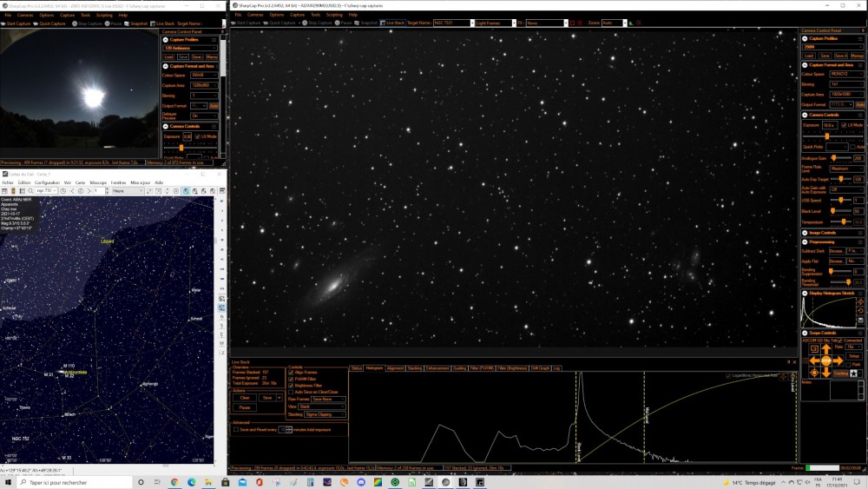The width and height of the screenshot is (868, 489).
Task: Click the Tracking button in Scope Controls
Action: click(840, 373)
